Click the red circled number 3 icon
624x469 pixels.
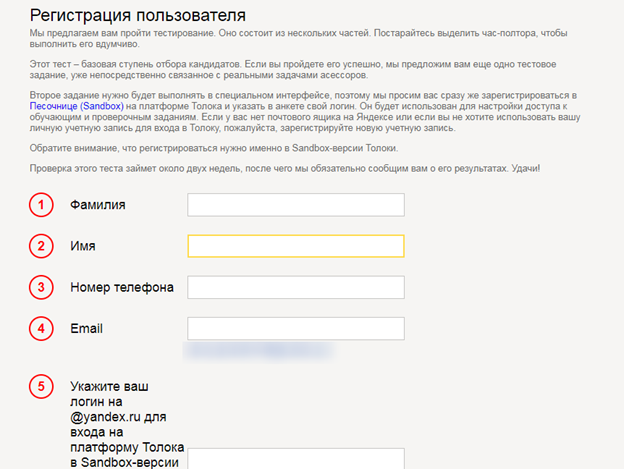(41, 287)
